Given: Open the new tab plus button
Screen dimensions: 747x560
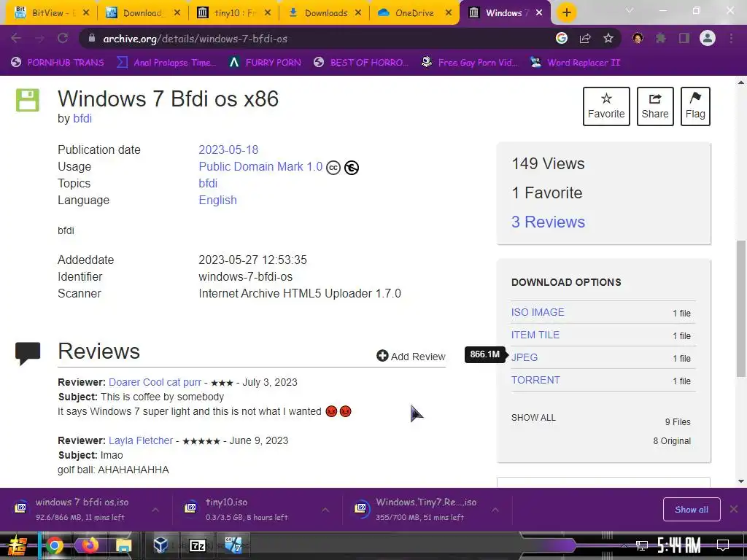Looking at the screenshot, I should [x=566, y=13].
